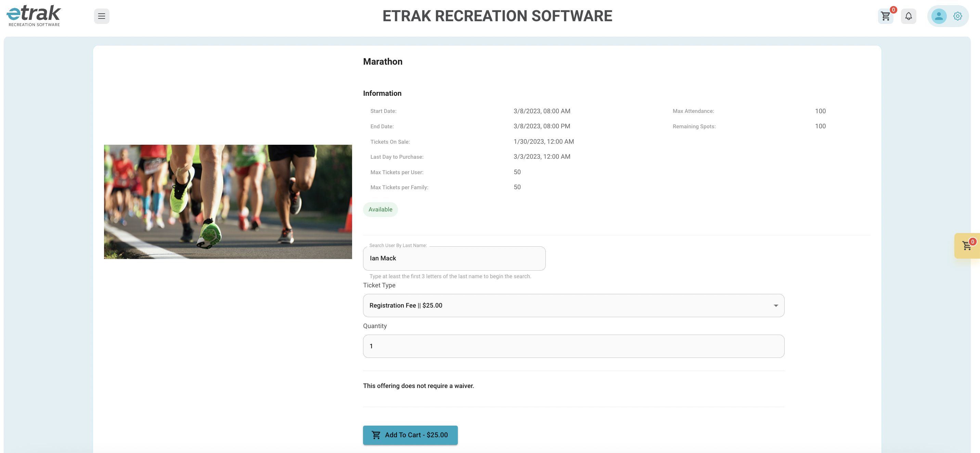Select Tickets On Sale date 1/30/2023

544,142
